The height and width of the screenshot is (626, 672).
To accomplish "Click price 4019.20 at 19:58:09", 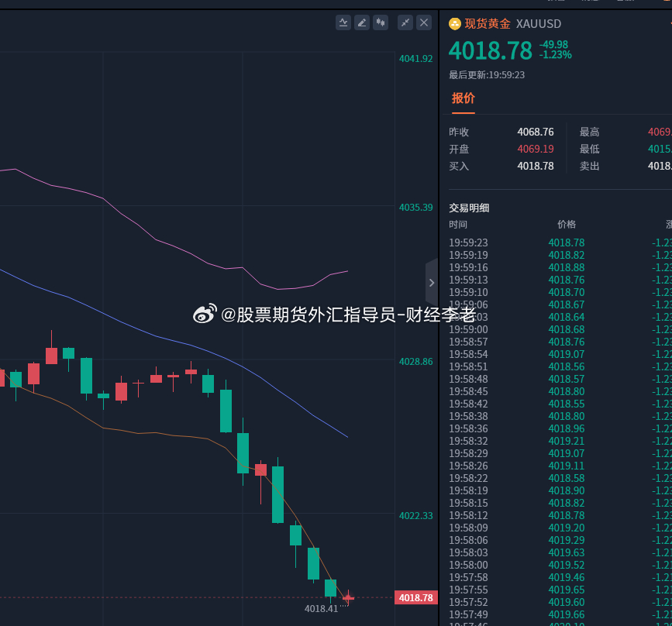I will (567, 528).
